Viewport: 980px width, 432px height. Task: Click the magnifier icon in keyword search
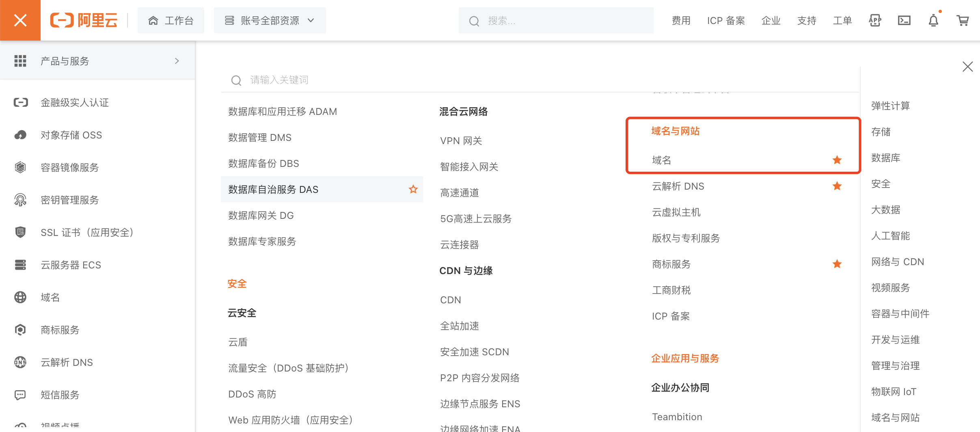point(236,80)
